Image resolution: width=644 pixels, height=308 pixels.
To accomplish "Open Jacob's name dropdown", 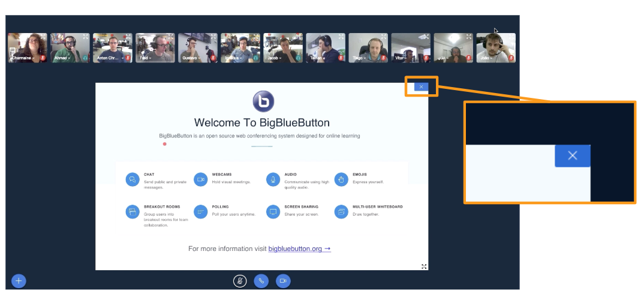I will click(x=274, y=58).
